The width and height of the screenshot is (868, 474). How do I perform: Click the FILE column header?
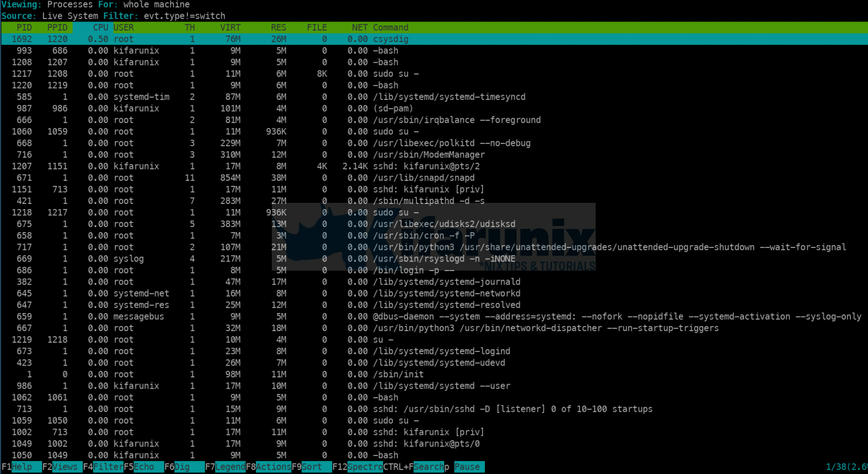tap(316, 27)
